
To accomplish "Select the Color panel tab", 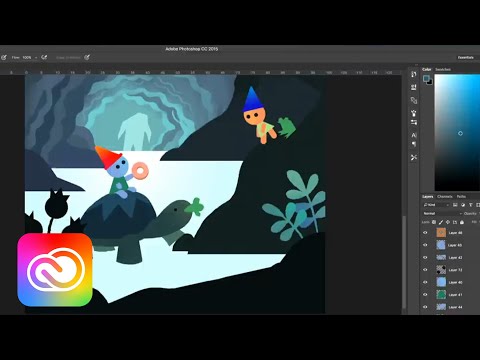I will (x=426, y=69).
